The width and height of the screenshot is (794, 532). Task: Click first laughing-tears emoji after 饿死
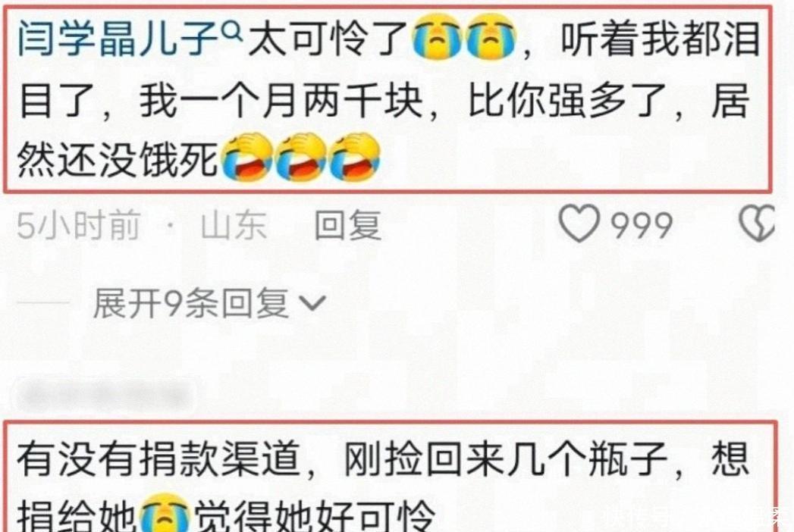[247, 157]
